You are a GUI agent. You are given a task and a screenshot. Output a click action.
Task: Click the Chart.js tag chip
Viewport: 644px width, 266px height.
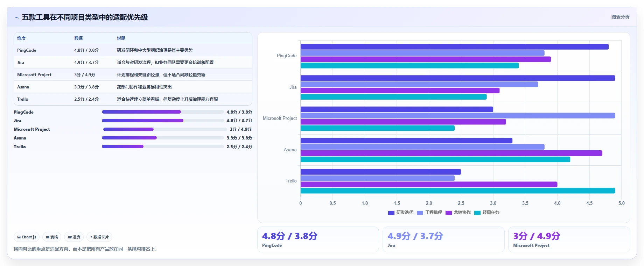27,237
